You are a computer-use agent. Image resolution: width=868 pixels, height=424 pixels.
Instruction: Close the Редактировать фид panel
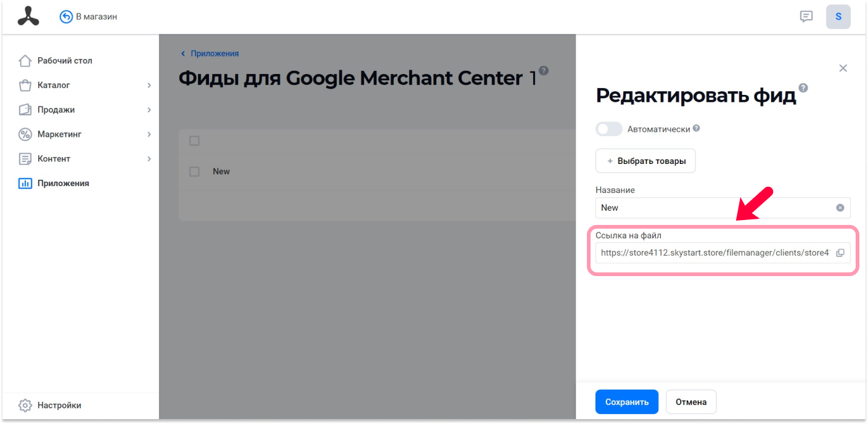[x=843, y=68]
